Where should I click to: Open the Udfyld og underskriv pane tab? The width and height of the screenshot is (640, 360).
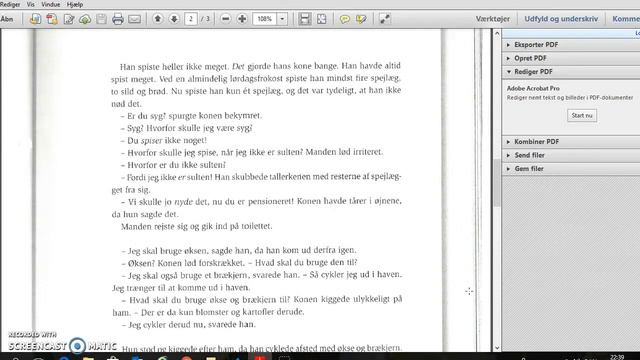click(561, 19)
